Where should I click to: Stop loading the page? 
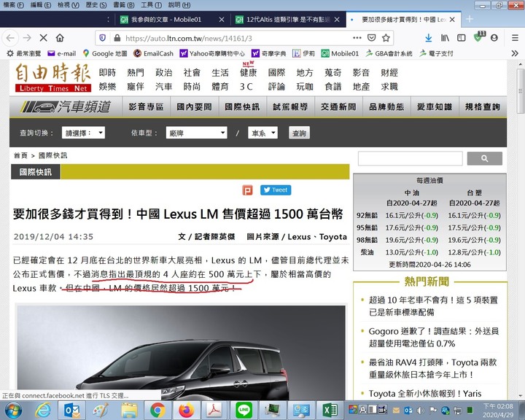pyautogui.click(x=43, y=38)
